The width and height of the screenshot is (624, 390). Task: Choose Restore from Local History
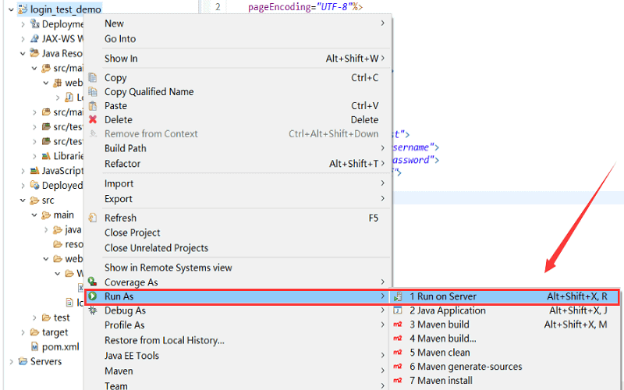[x=238, y=340]
